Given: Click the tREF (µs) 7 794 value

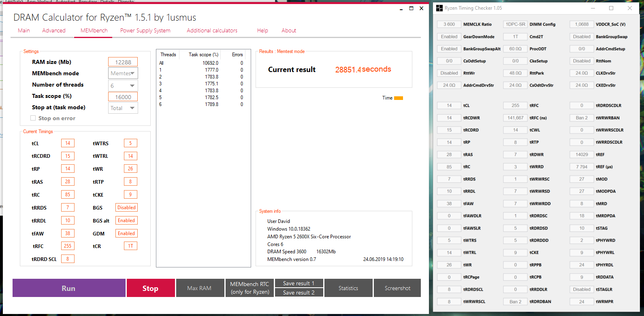Looking at the screenshot, I should (x=582, y=167).
